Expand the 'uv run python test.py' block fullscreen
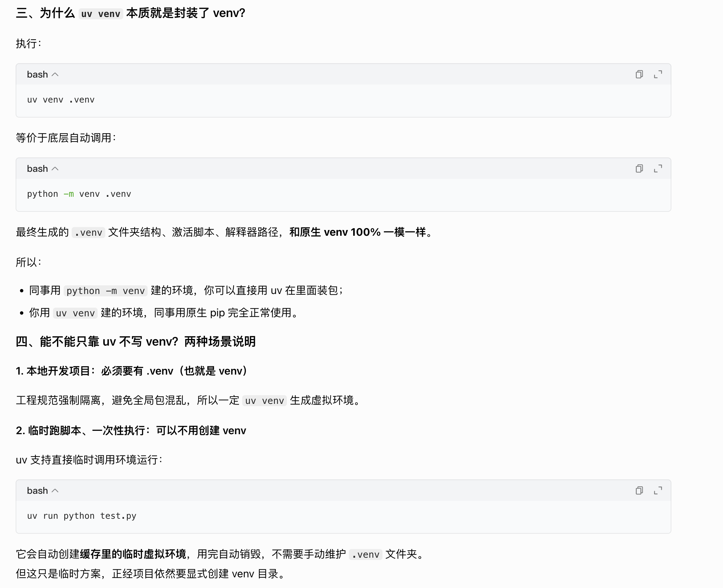723x588 pixels. pyautogui.click(x=658, y=490)
